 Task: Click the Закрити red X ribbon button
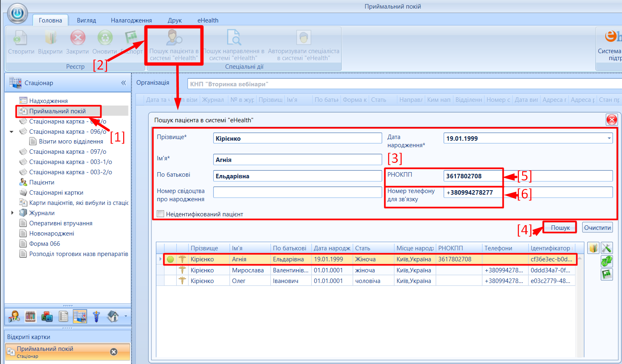[77, 42]
